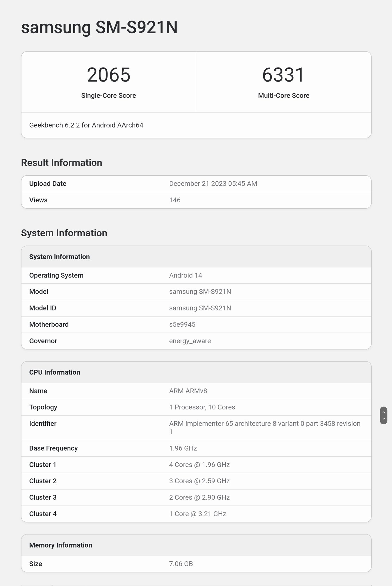Select the 'Android 14' operating system value
392x586 pixels.
coord(186,275)
